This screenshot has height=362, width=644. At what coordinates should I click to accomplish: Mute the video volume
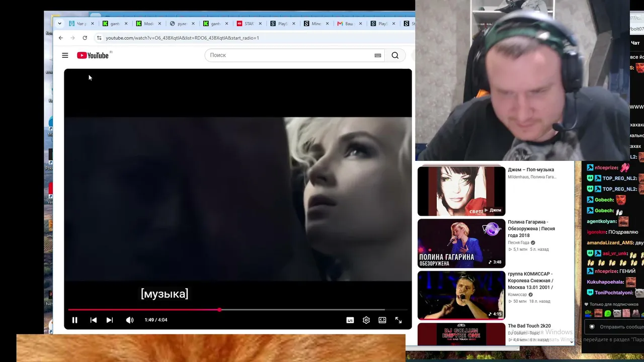[130, 320]
